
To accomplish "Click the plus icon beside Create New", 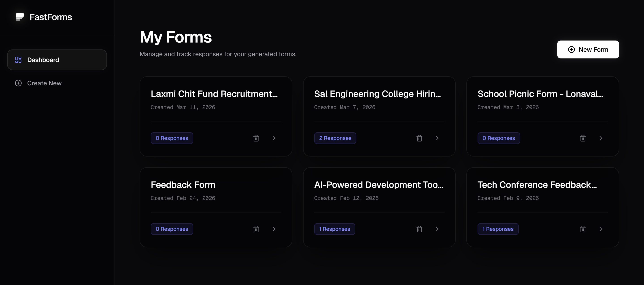I will pyautogui.click(x=18, y=83).
